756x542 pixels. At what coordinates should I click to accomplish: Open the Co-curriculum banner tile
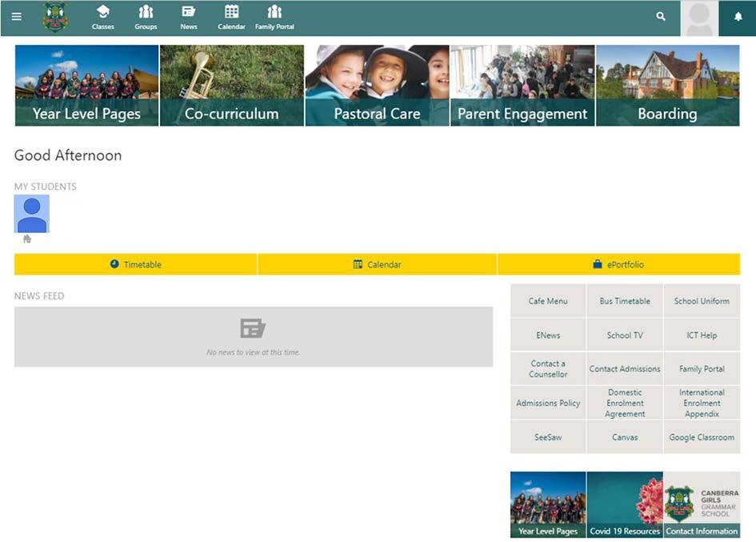[232, 86]
